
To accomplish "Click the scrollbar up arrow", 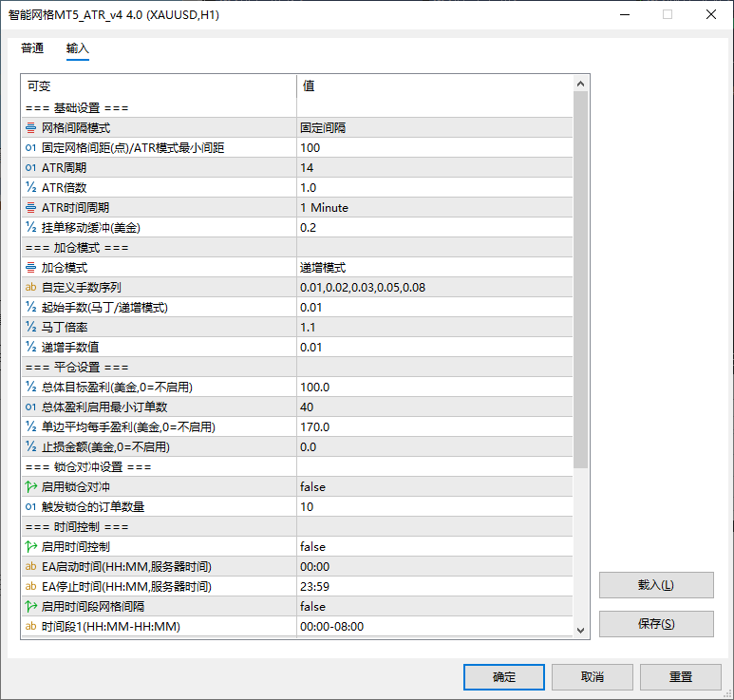I will point(580,84).
